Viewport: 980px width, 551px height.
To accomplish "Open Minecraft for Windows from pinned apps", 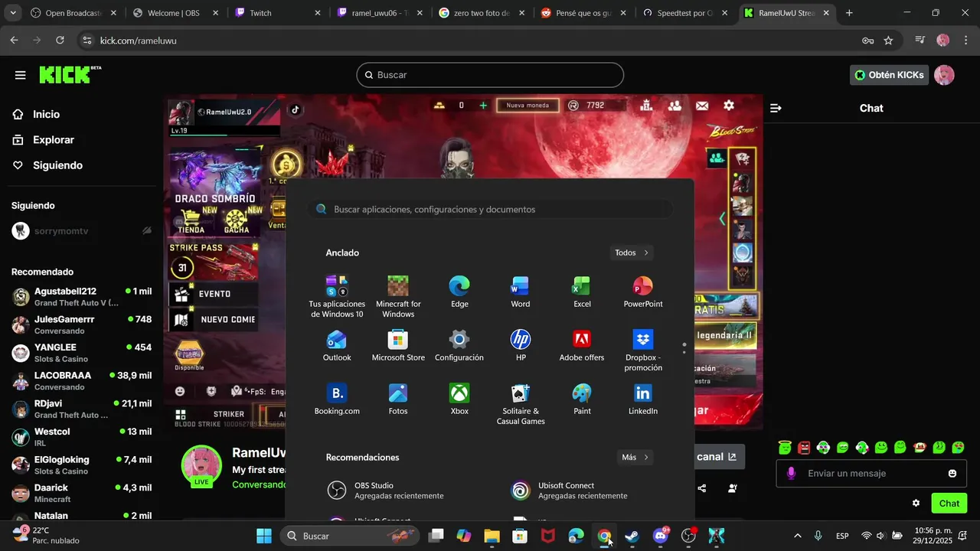I will pyautogui.click(x=398, y=297).
